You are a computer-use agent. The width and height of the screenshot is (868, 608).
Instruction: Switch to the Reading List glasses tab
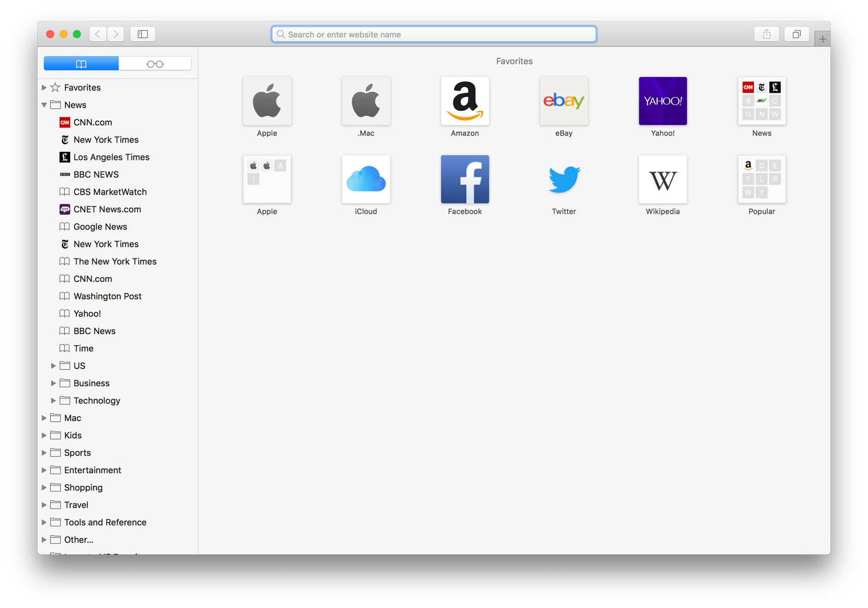click(155, 64)
